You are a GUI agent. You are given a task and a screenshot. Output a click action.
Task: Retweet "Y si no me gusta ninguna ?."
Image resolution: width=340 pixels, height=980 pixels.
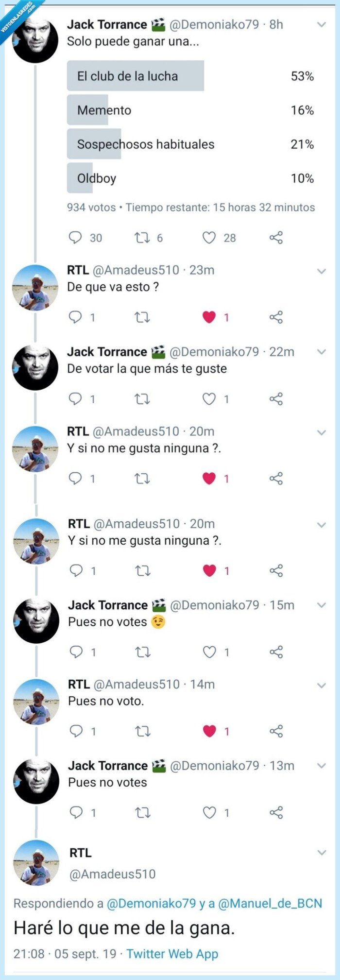click(x=142, y=478)
